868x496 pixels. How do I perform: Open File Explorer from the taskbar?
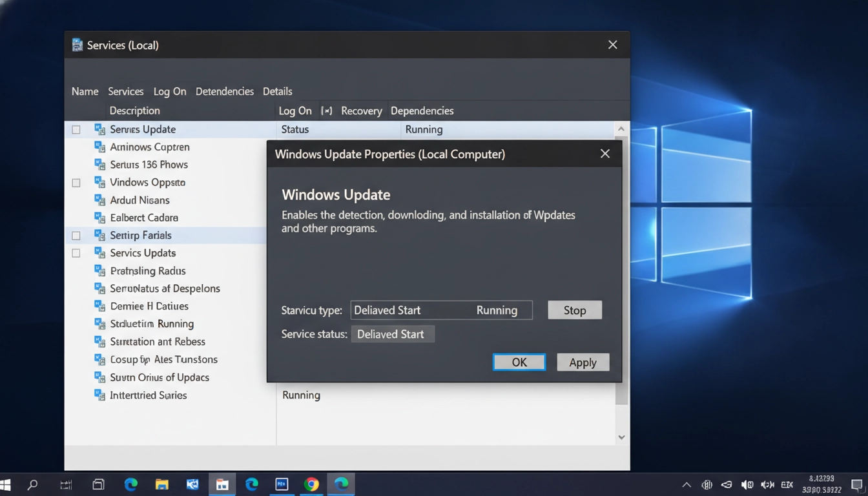(x=161, y=484)
